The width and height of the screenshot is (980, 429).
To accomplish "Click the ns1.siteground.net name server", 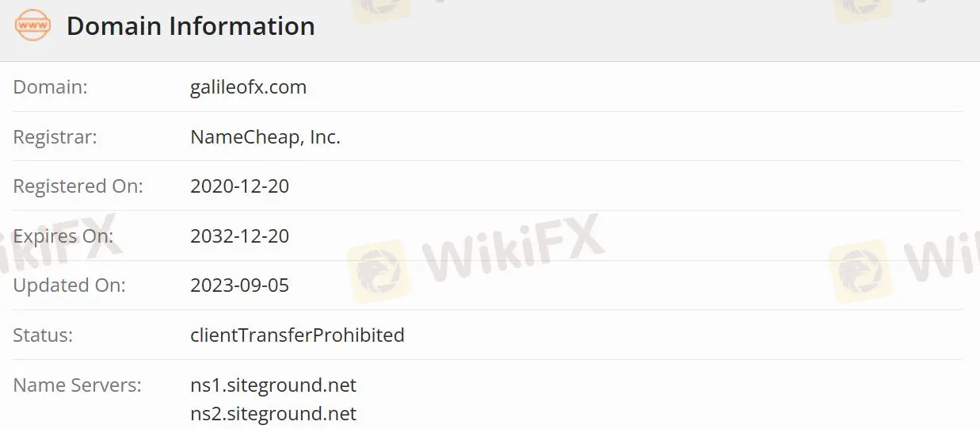I will pyautogui.click(x=273, y=385).
